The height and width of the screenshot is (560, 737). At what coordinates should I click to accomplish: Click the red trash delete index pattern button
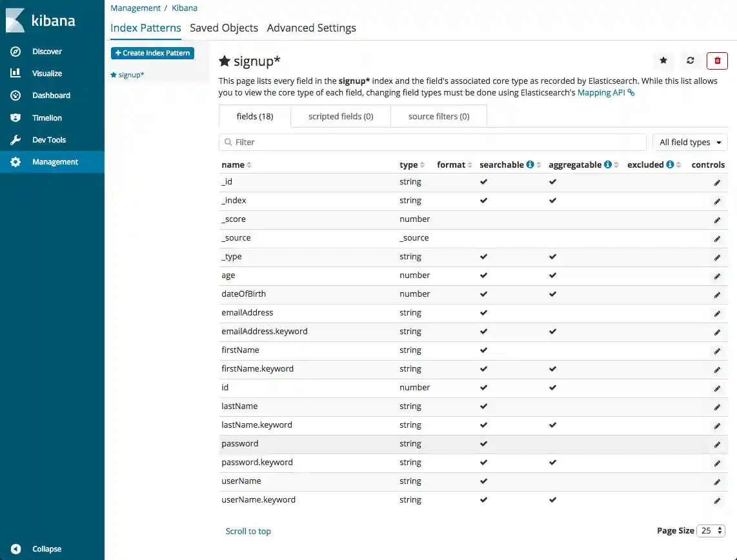pyautogui.click(x=717, y=61)
